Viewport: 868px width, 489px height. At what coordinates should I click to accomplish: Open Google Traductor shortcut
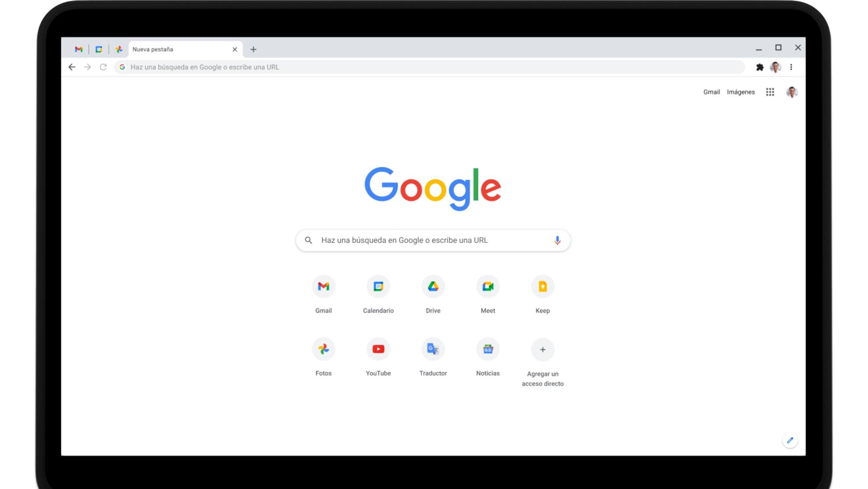[x=433, y=349]
